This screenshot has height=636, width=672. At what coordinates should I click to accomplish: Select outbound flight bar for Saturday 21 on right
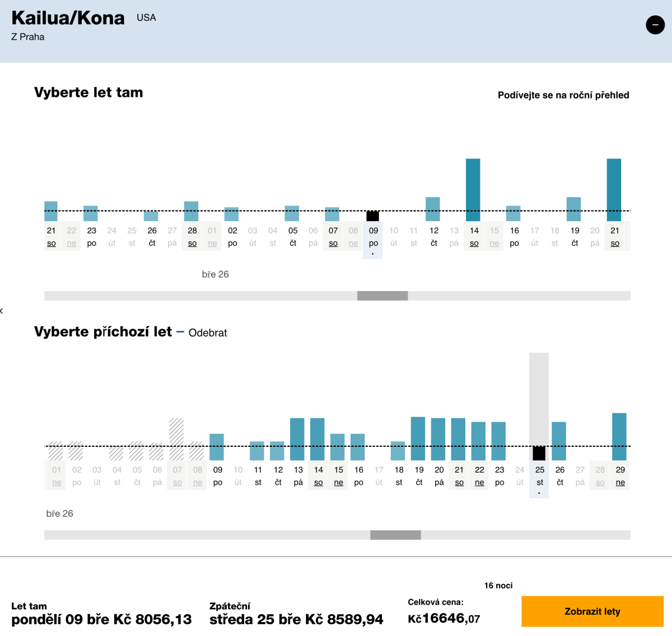614,190
